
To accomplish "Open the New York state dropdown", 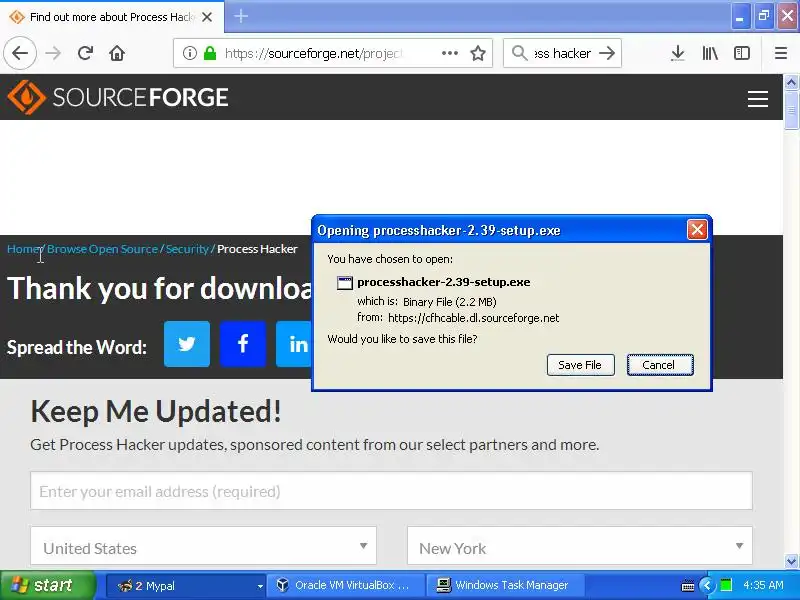I will pos(580,546).
